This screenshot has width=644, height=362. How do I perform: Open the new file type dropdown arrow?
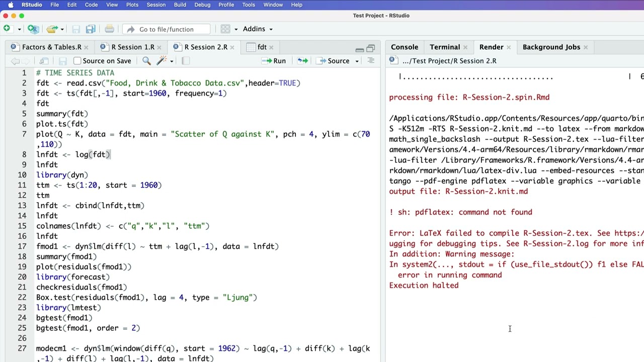coord(19,29)
